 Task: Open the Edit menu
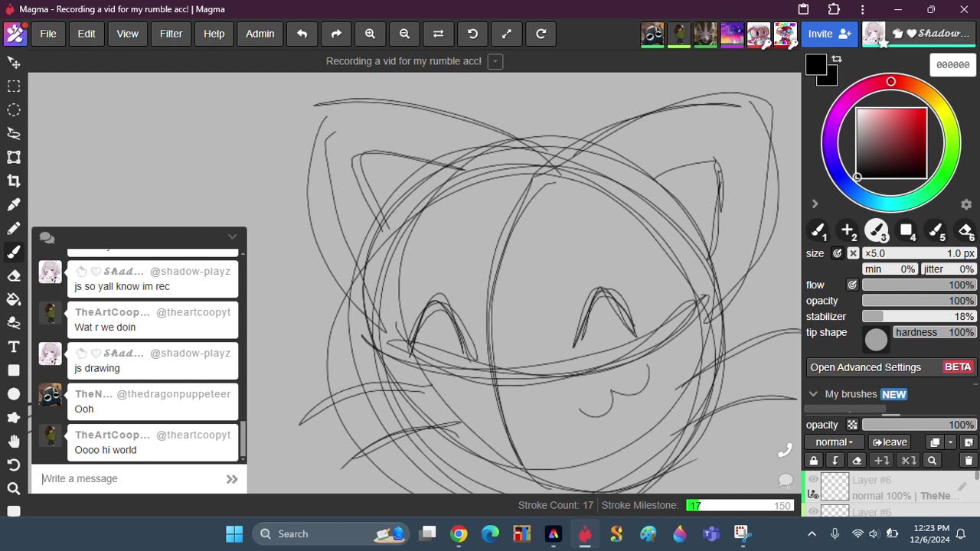pos(87,34)
